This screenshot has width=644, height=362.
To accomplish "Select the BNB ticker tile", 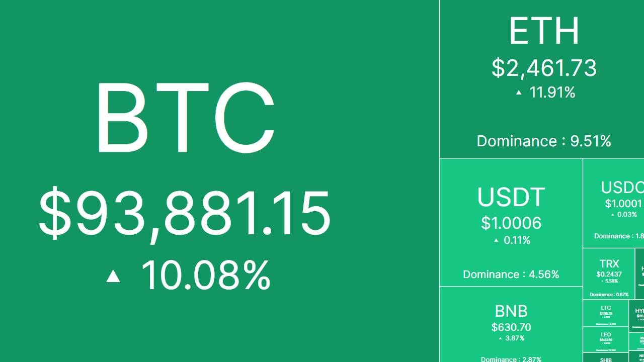I will click(x=511, y=325).
